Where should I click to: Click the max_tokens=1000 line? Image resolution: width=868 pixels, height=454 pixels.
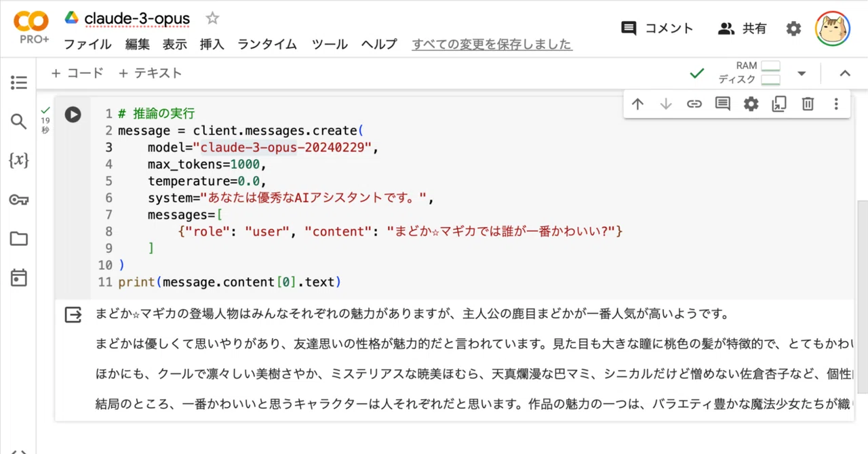(208, 164)
